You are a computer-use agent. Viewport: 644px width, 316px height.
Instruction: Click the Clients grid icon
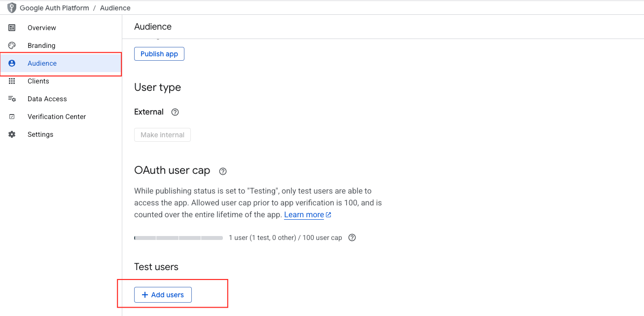click(12, 81)
